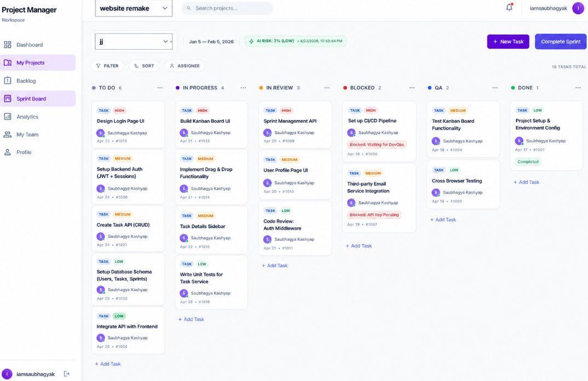Viewport: 588px width, 381px height.
Task: Click the avatar at sidebar bottom
Action: [x=7, y=374]
